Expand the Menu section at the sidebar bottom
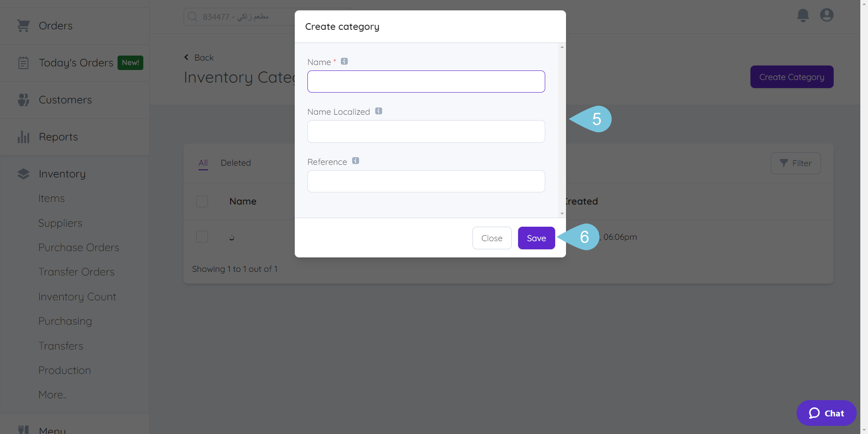 [x=52, y=429]
